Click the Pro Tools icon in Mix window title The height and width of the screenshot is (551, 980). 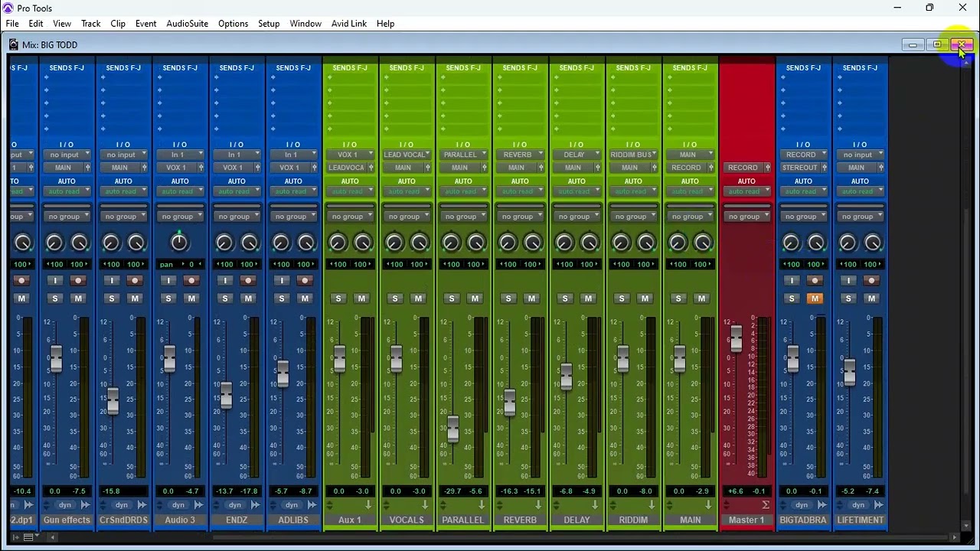coord(14,44)
